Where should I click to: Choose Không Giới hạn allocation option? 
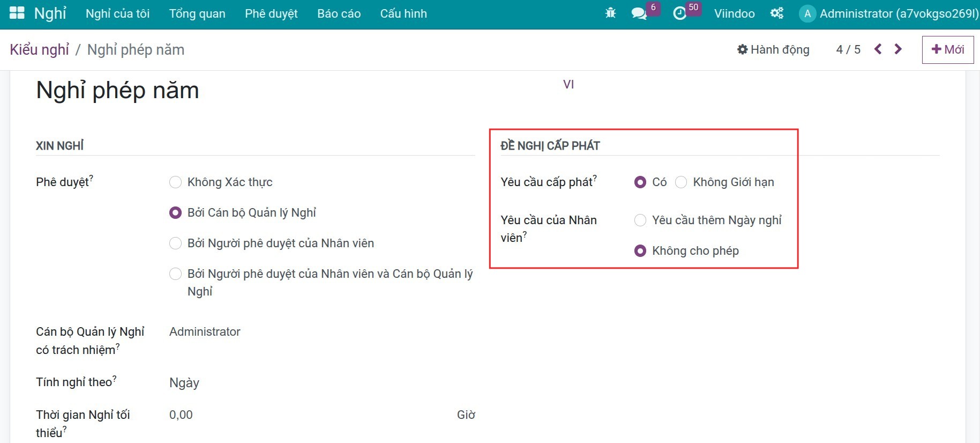point(681,182)
